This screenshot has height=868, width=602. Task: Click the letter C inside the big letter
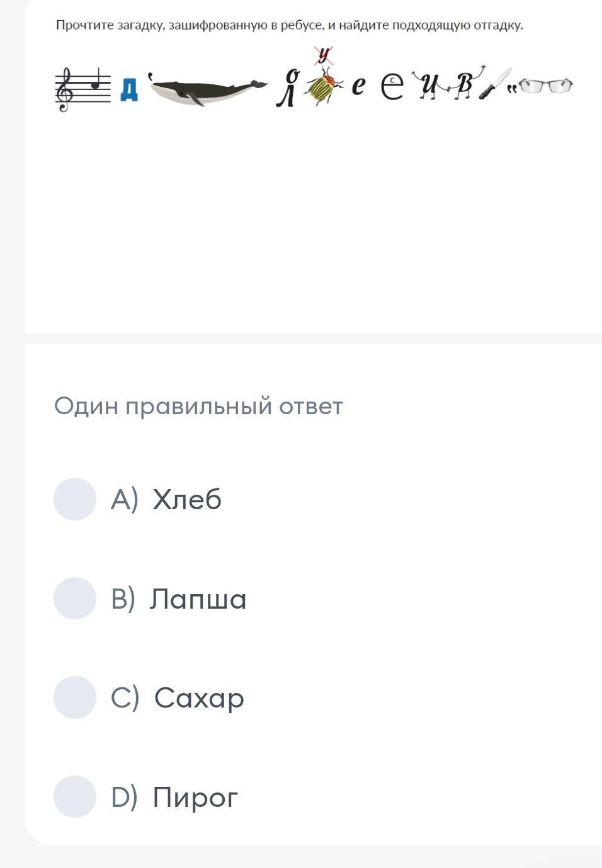[392, 80]
